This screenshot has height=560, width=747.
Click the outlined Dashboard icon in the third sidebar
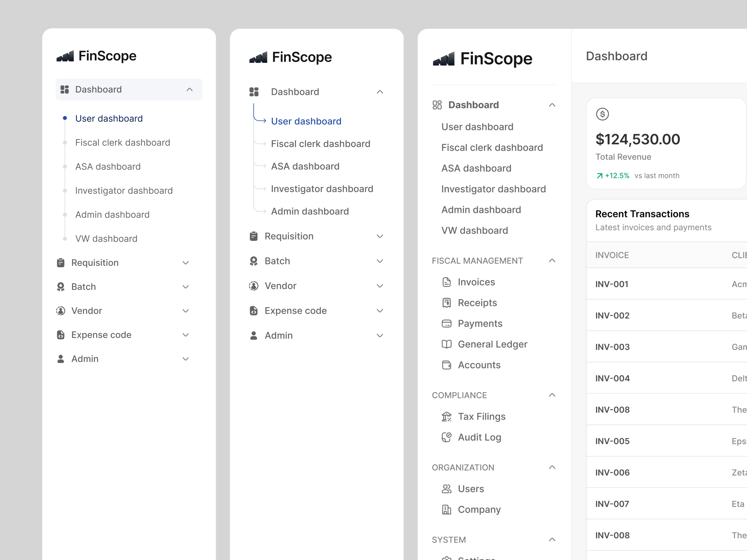(437, 105)
